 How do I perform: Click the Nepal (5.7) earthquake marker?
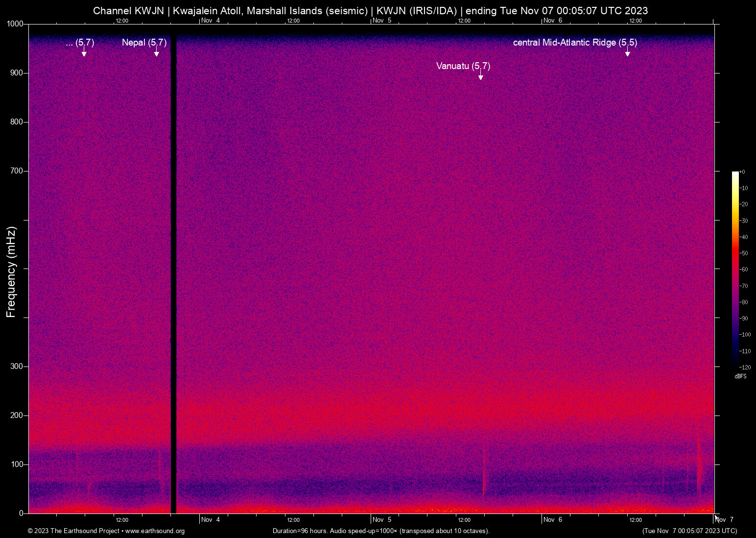[x=144, y=43]
